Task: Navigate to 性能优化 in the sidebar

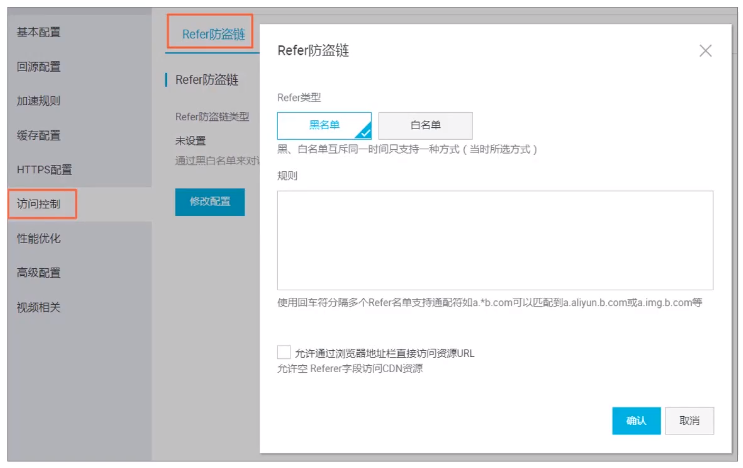Action: click(39, 238)
